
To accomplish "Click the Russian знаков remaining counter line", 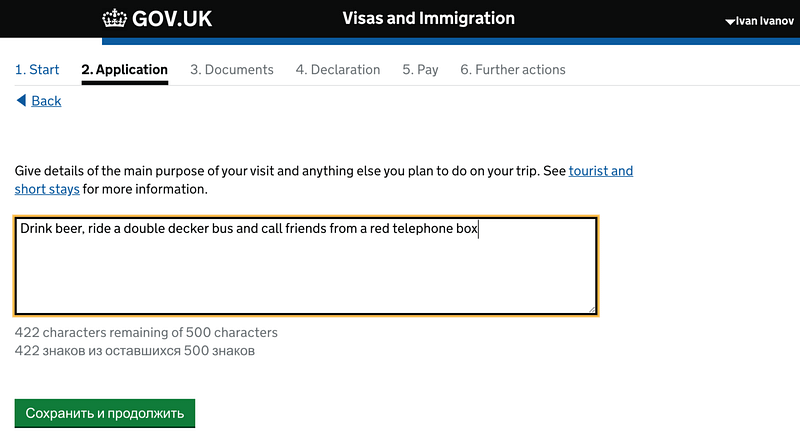I will [135, 351].
